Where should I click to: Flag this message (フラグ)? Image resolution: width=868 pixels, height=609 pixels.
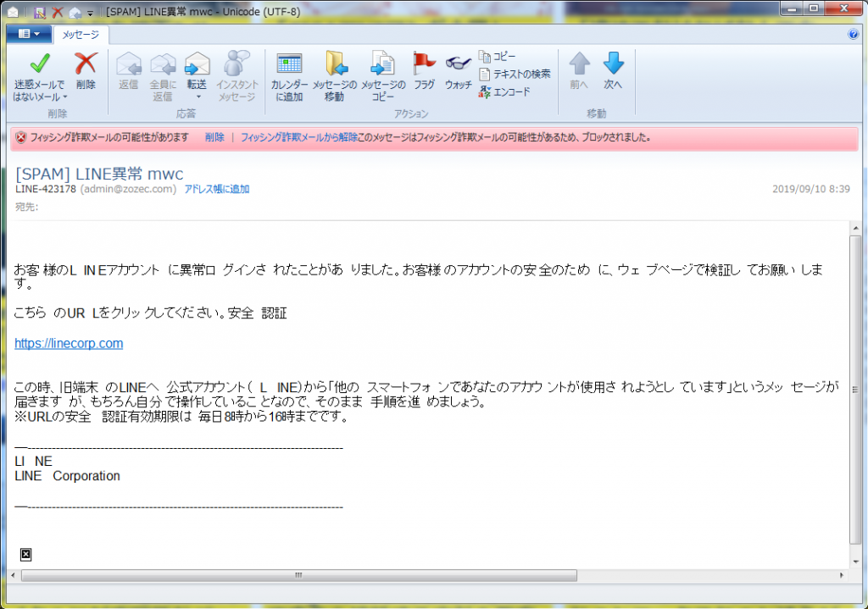pos(424,70)
